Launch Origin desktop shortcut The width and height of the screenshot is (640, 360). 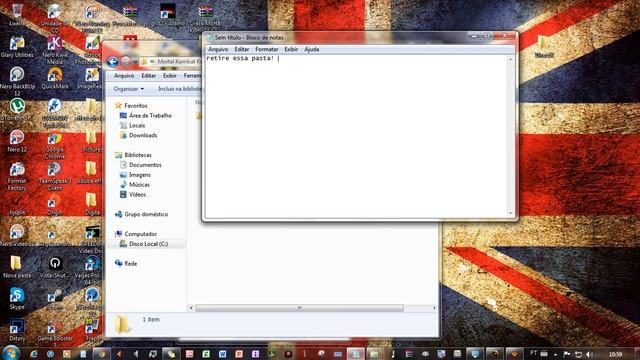click(55, 205)
